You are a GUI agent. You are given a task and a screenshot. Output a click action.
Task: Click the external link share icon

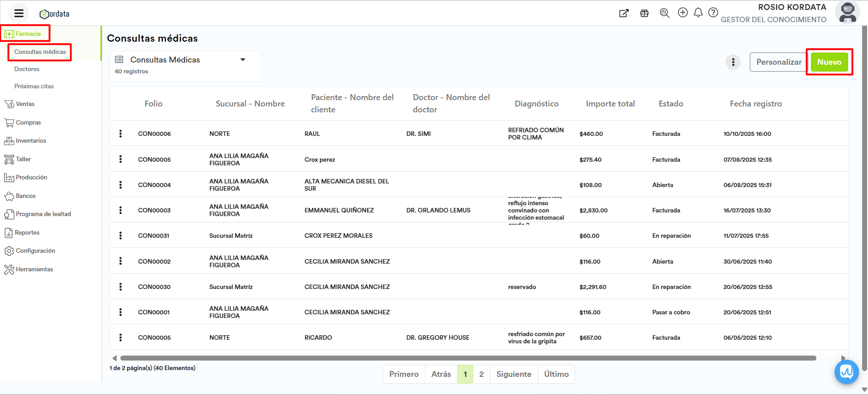pyautogui.click(x=624, y=13)
